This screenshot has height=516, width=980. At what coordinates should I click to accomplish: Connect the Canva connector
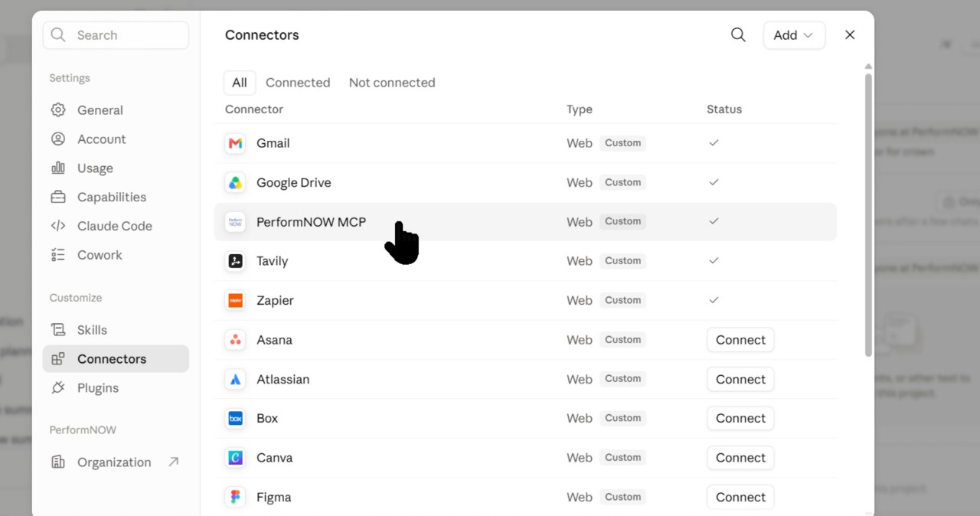740,458
